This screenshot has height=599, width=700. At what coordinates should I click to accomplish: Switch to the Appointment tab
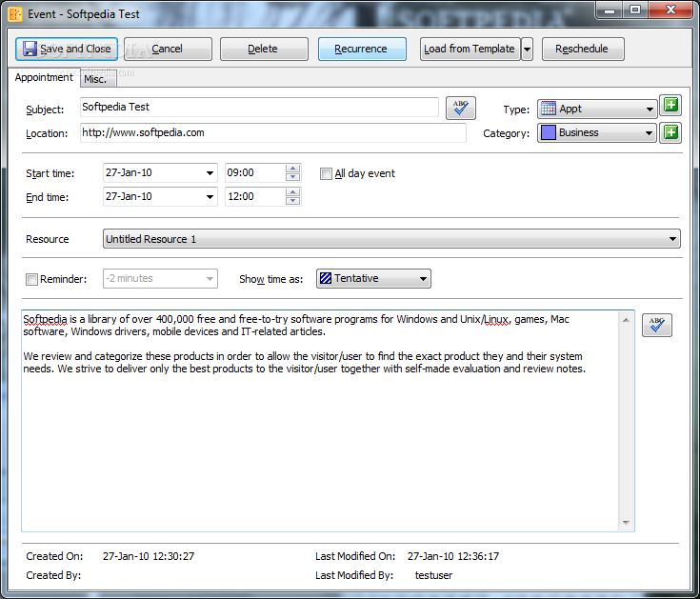pos(44,77)
